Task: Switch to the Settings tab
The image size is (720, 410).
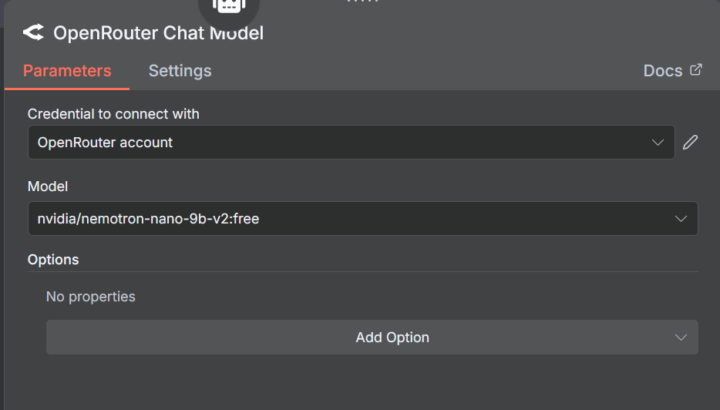Action: pos(180,71)
